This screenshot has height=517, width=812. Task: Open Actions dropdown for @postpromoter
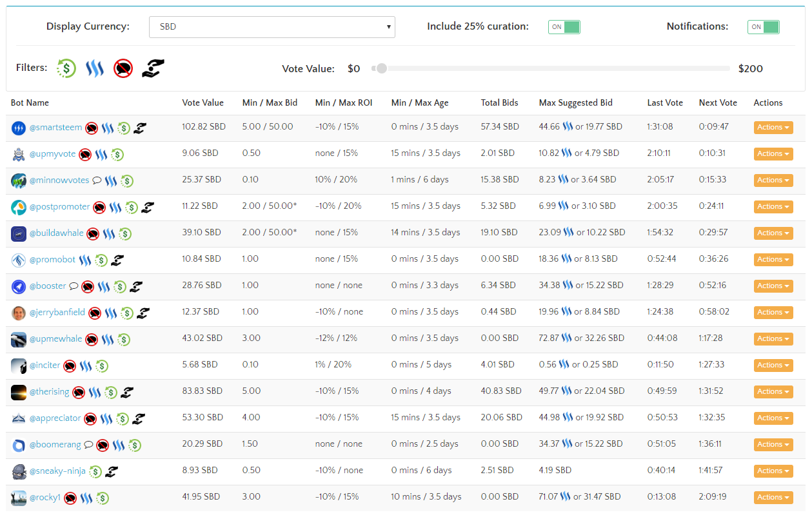pos(773,207)
